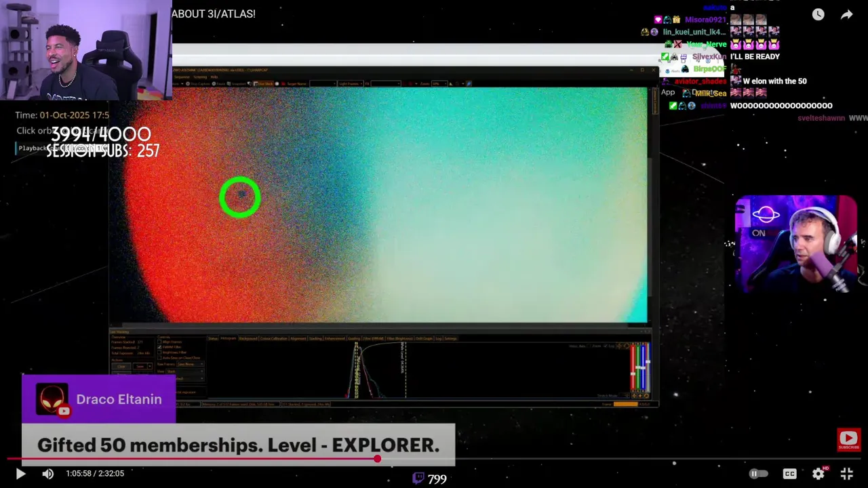Click Stop Capture in SharpCap toolbar
Viewport: 868px width, 488px height.
point(198,83)
